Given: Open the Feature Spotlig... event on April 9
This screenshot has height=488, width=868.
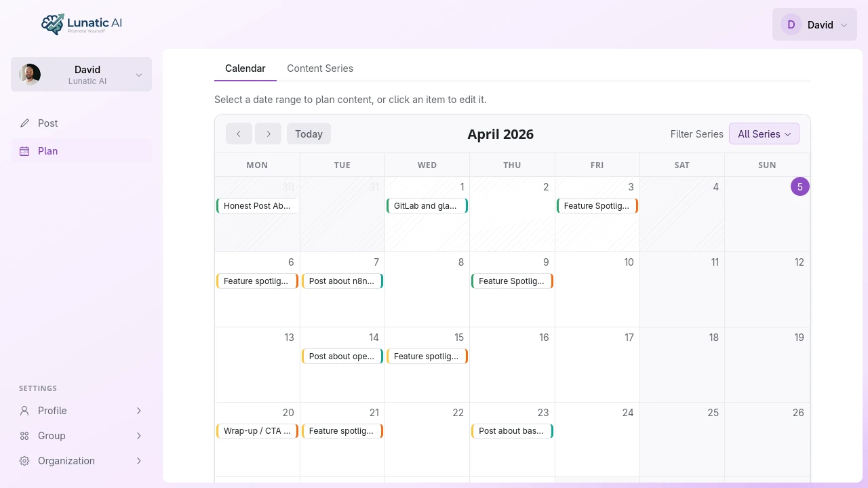Looking at the screenshot, I should coord(513,281).
